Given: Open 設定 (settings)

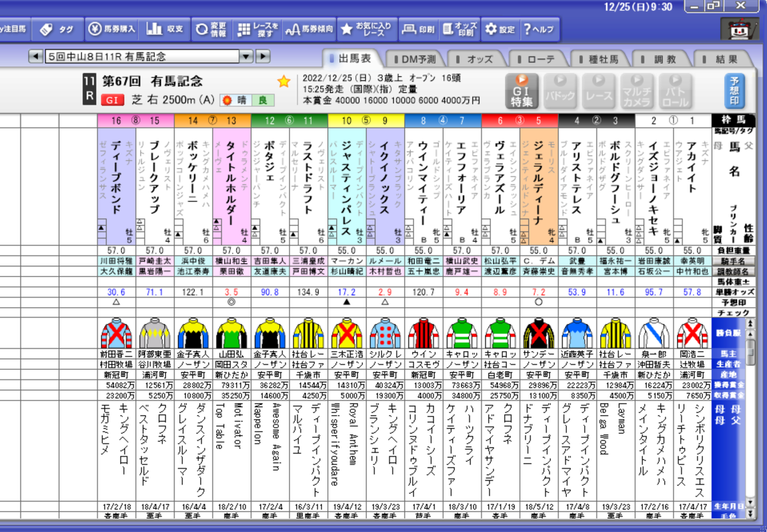Looking at the screenshot, I should coord(500,28).
